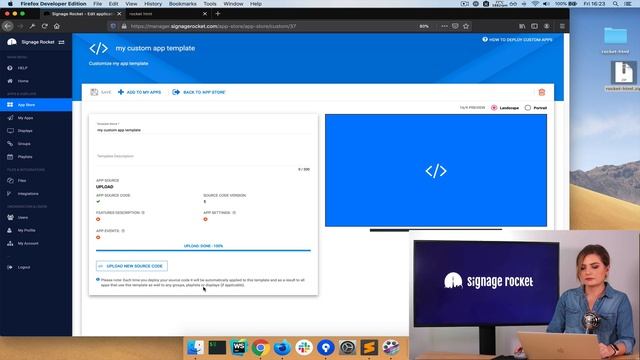Click Back To App Store
The height and width of the screenshot is (360, 640).
[x=199, y=92]
